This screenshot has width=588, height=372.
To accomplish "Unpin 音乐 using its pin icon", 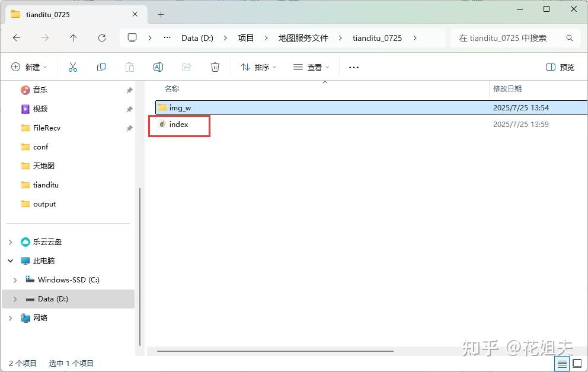I will point(129,90).
